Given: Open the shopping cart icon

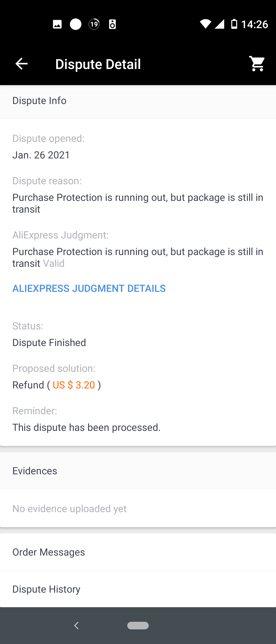Looking at the screenshot, I should [257, 64].
